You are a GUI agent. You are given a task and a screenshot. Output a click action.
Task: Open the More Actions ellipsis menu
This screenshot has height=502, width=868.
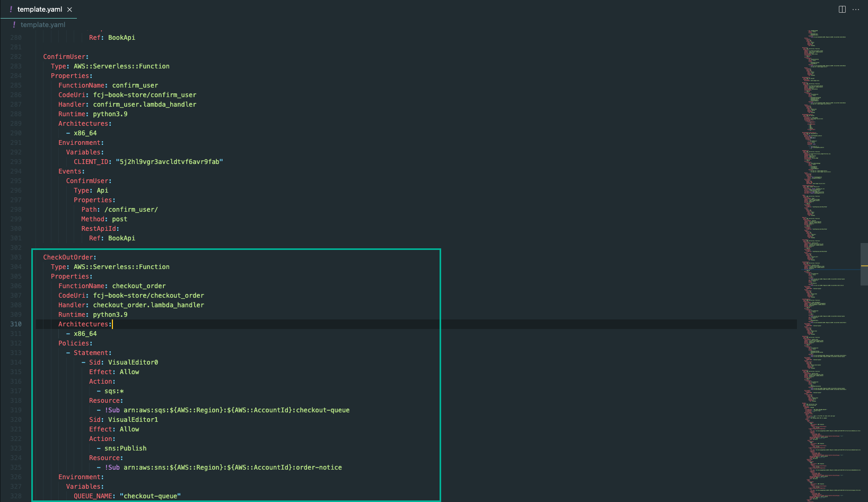point(856,10)
